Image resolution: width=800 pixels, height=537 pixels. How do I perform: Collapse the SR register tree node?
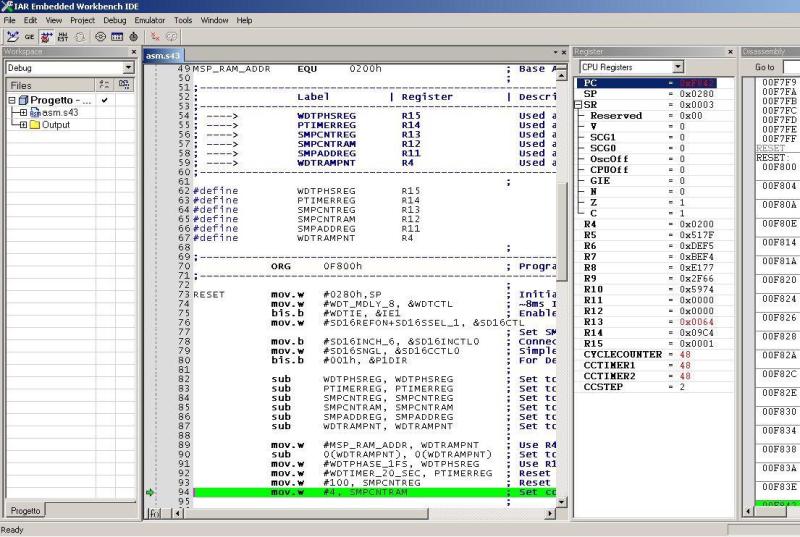pos(578,105)
